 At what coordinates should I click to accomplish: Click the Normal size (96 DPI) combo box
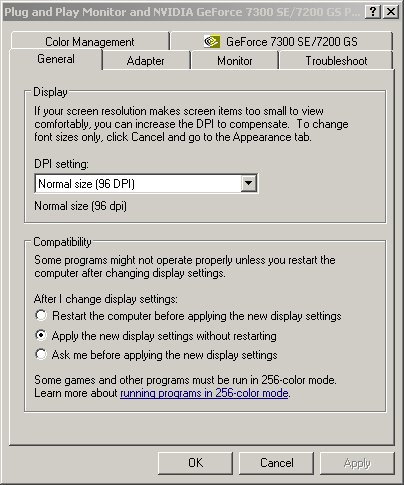(146, 183)
